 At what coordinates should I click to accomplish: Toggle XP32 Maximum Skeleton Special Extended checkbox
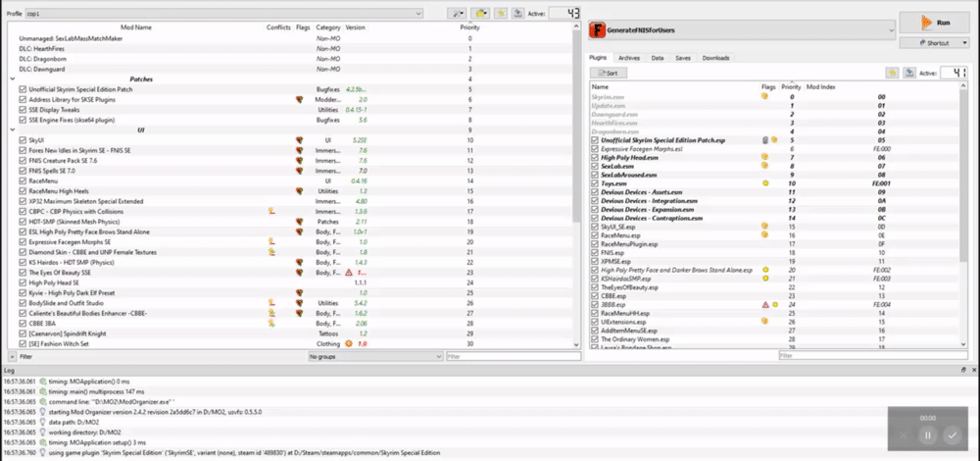click(24, 201)
